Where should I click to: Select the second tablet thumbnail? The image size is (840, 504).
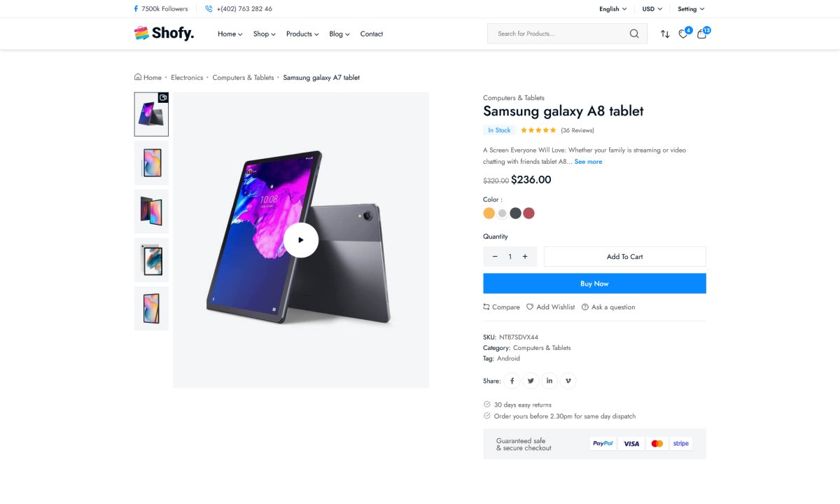[x=151, y=163]
